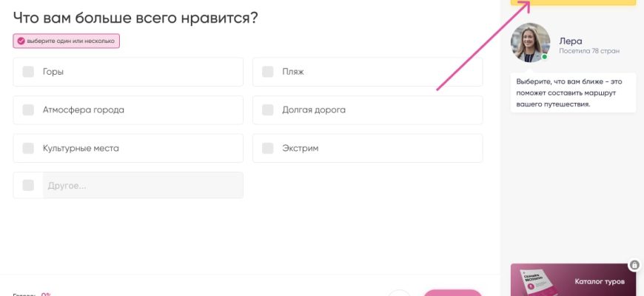Select the "Долгая дорога" checkbox

(268, 110)
